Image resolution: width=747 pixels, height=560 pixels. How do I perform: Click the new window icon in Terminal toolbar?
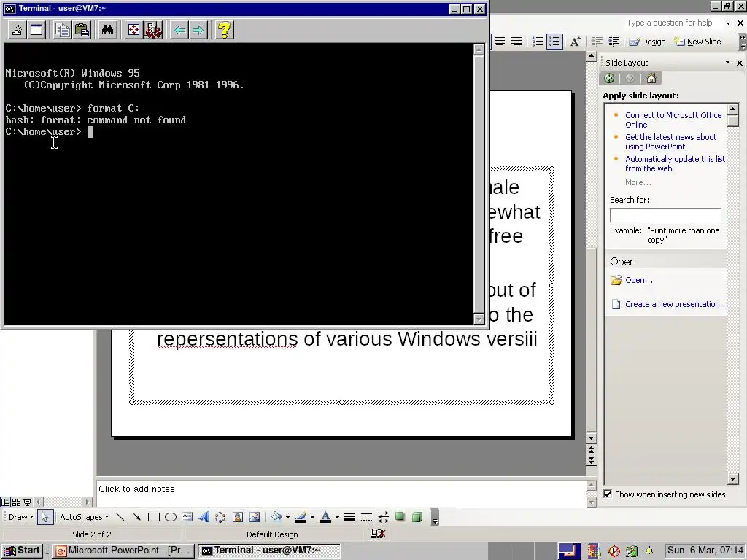pyautogui.click(x=36, y=31)
